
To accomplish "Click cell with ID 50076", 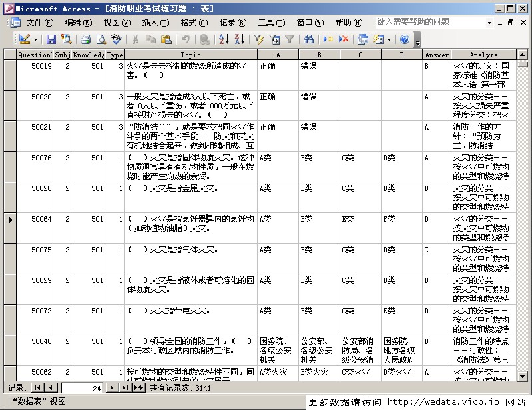I will pos(35,166).
